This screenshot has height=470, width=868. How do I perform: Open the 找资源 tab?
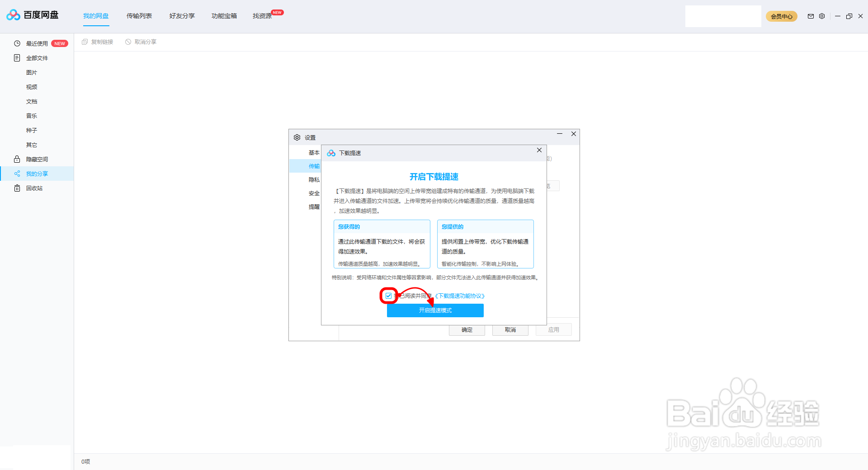[261, 16]
